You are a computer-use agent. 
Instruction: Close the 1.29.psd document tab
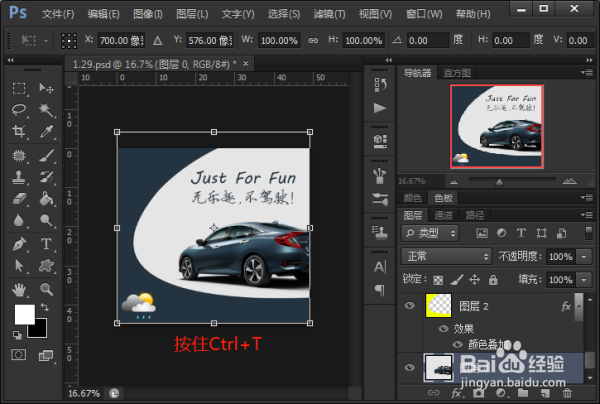[246, 64]
